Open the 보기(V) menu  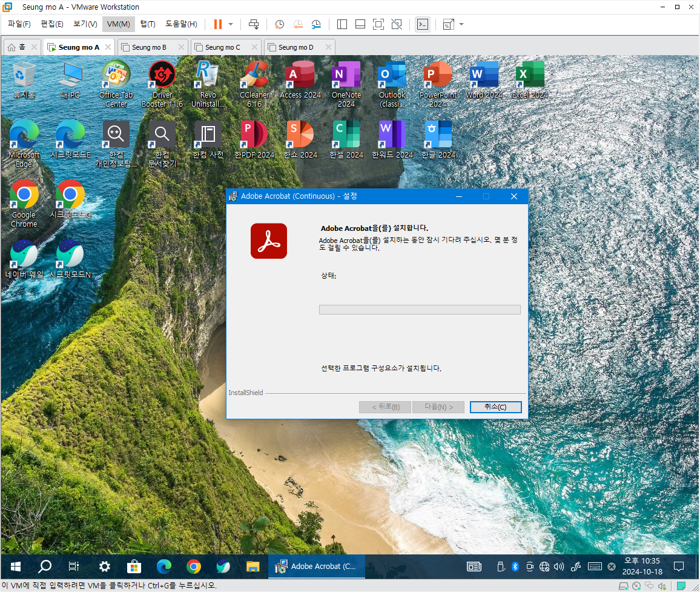coord(85,24)
